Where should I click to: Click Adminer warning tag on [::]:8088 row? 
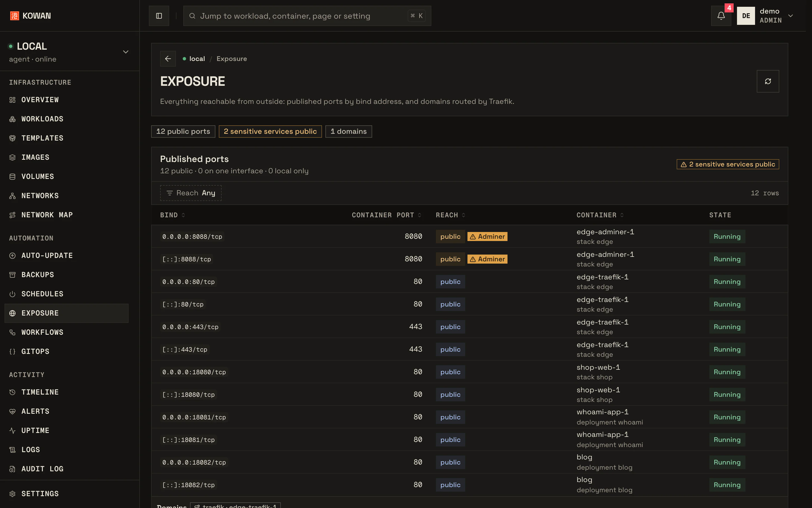(x=487, y=259)
